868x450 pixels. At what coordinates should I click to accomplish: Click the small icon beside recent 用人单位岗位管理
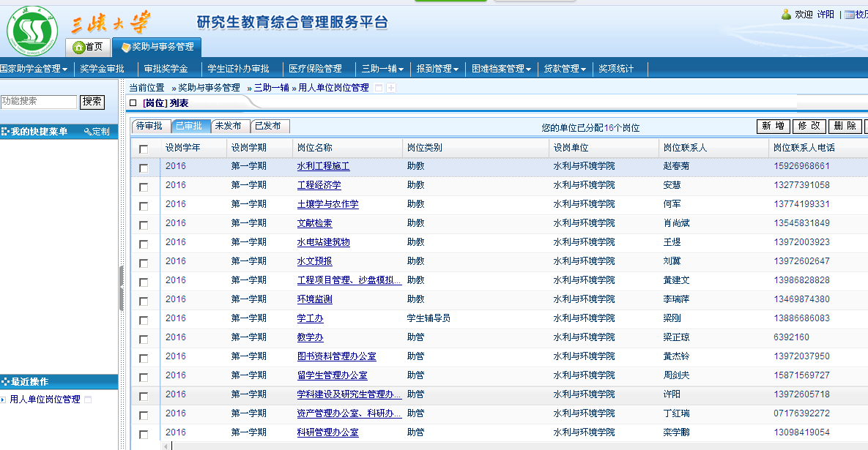pos(88,400)
